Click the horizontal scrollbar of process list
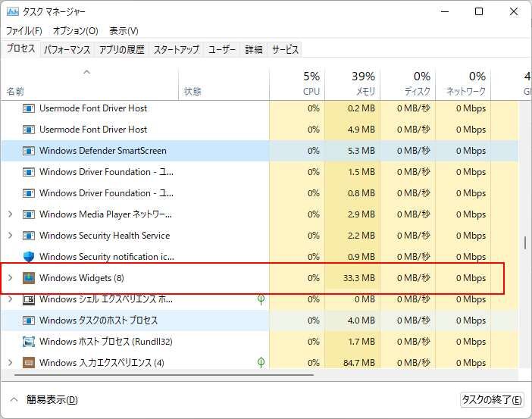Image resolution: width=532 pixels, height=419 pixels. tap(164, 375)
